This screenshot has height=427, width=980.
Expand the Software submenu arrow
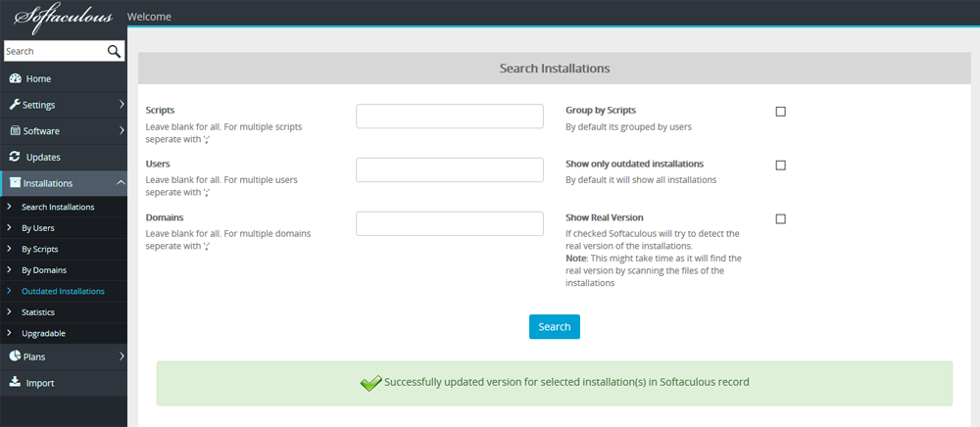[122, 131]
